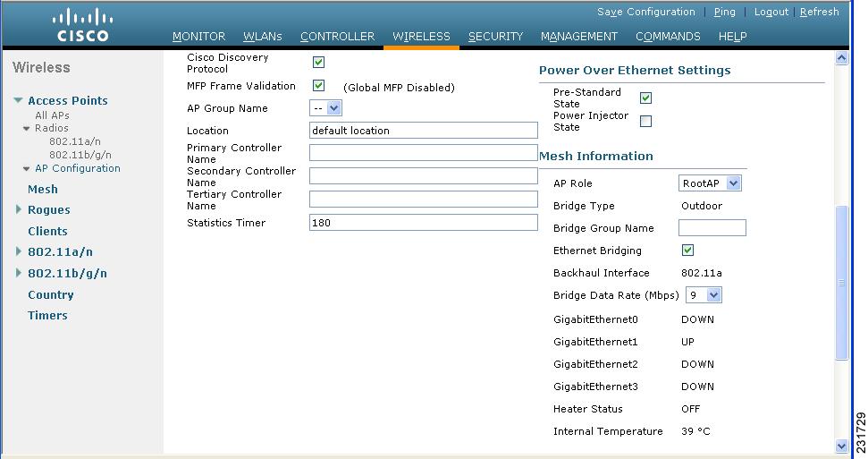Open the Clients sidebar link
This screenshot has height=459, width=868.
[x=47, y=231]
